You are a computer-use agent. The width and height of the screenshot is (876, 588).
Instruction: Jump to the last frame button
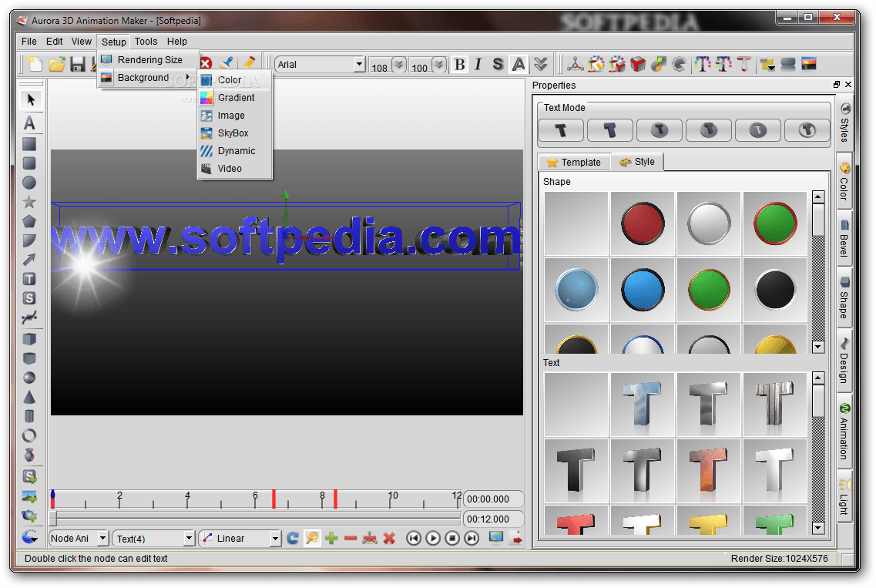point(472,538)
